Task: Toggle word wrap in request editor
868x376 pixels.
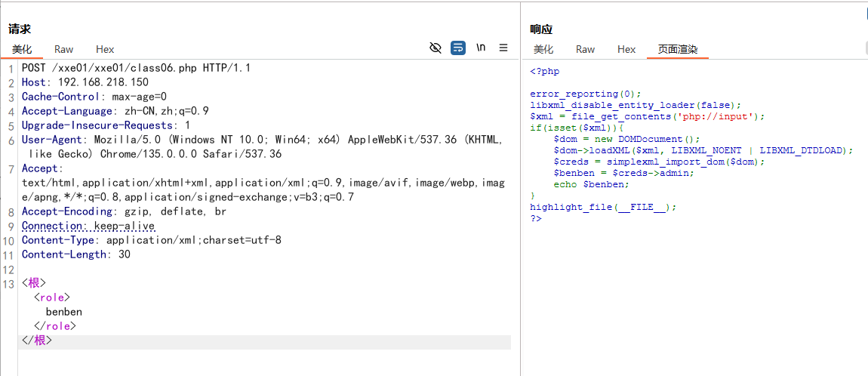Action: coord(458,48)
